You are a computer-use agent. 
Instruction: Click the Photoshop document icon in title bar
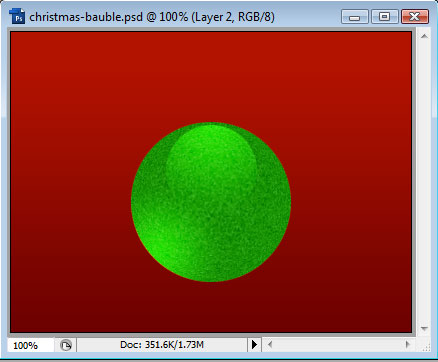17,16
